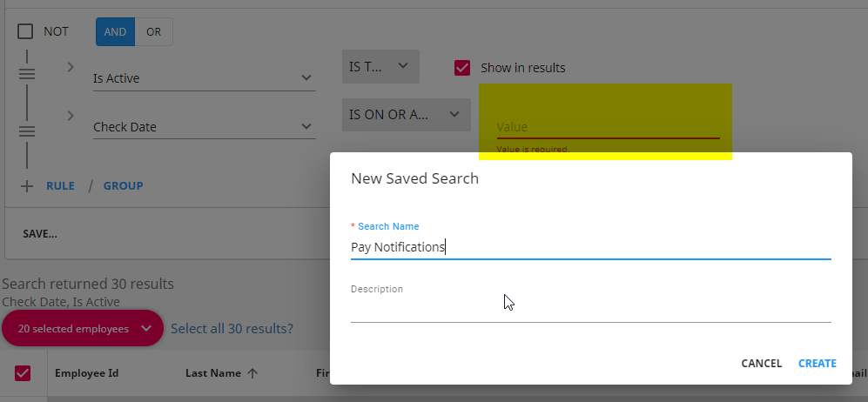The width and height of the screenshot is (868, 402).
Task: Click the CREATE button in dialog
Action: click(818, 364)
